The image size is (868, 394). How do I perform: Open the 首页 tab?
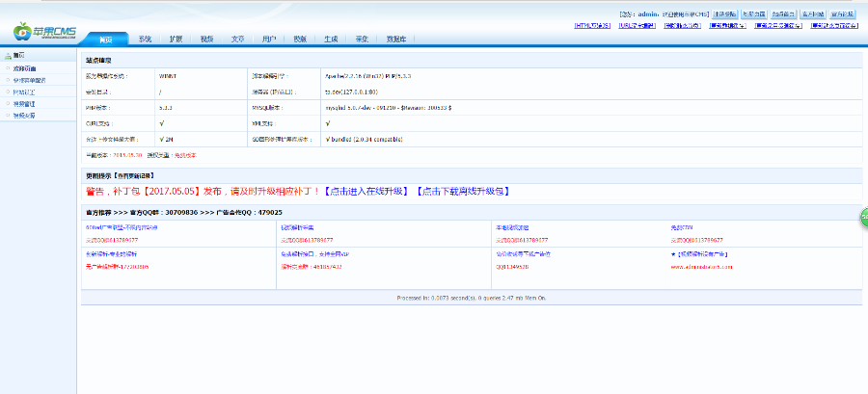[106, 39]
